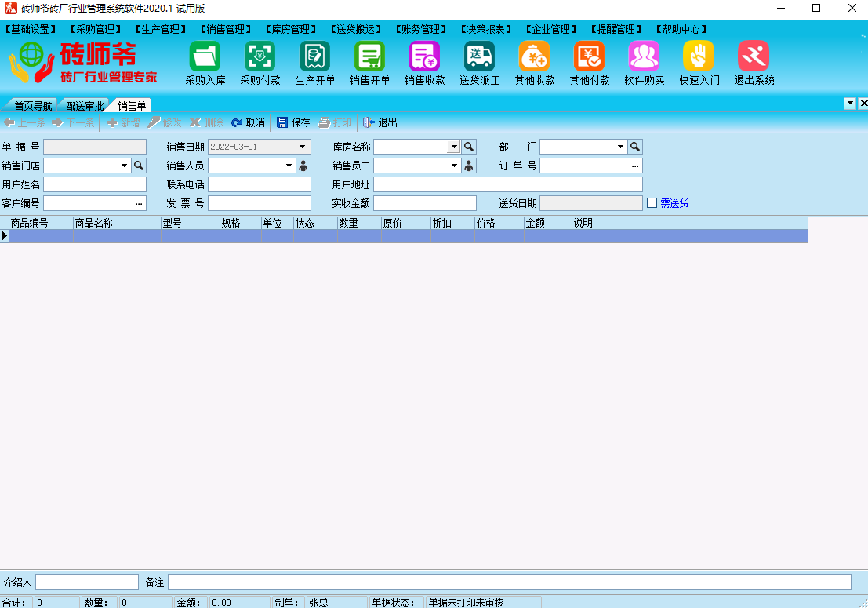Click the 介绍人 input field
The height and width of the screenshot is (608, 868).
tap(87, 582)
